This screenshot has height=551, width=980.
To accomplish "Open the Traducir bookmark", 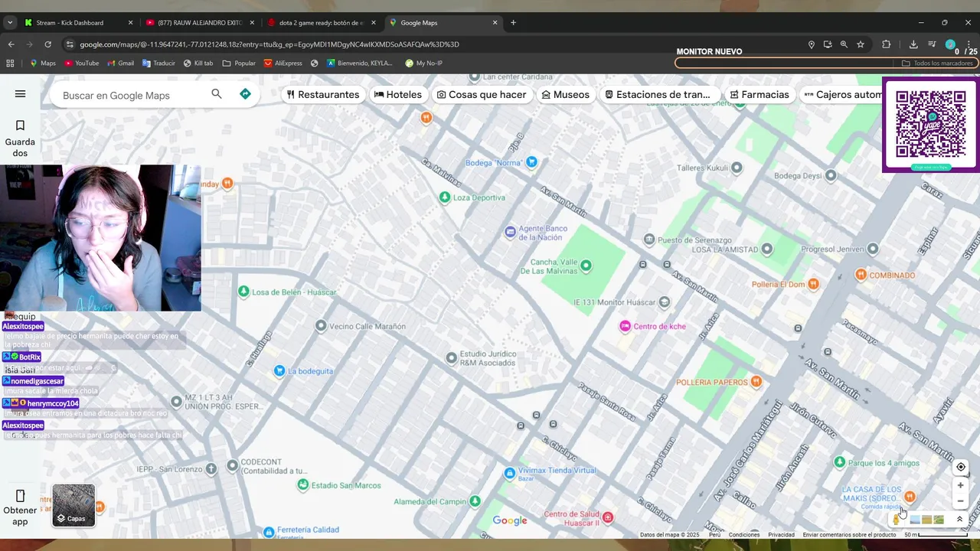I will pyautogui.click(x=158, y=64).
